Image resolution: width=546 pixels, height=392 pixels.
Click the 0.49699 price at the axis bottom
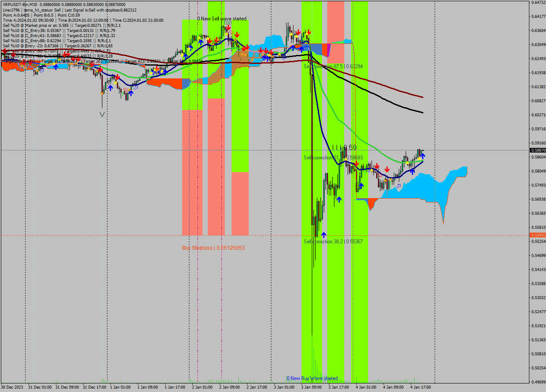click(538, 382)
